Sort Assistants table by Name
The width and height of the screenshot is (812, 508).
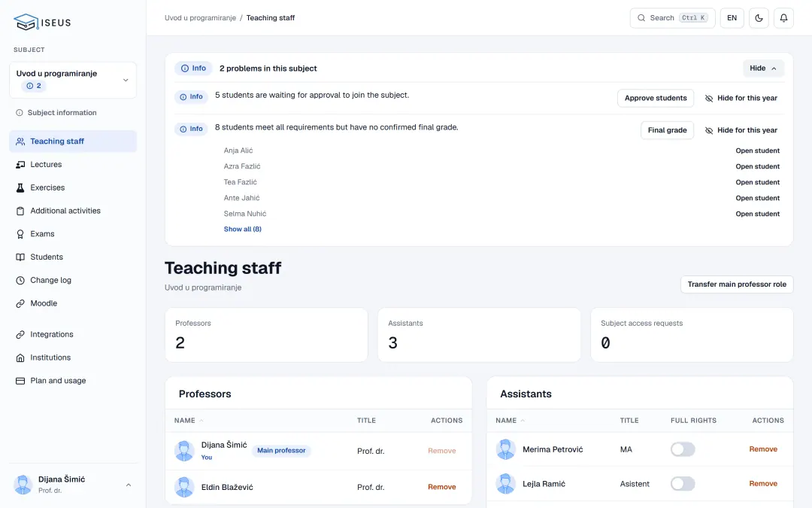pyautogui.click(x=510, y=421)
